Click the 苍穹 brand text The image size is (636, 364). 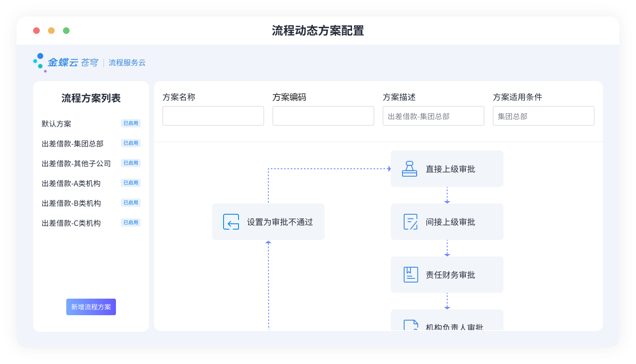pyautogui.click(x=89, y=62)
